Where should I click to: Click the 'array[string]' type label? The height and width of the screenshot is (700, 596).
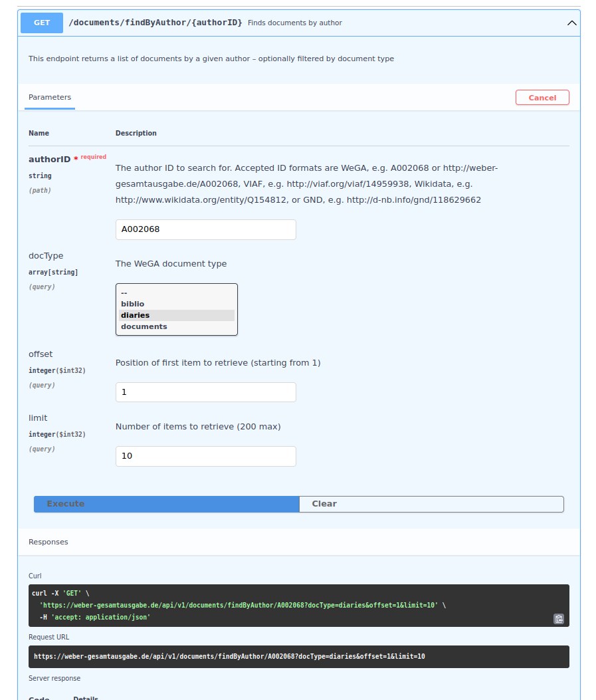[x=53, y=273]
